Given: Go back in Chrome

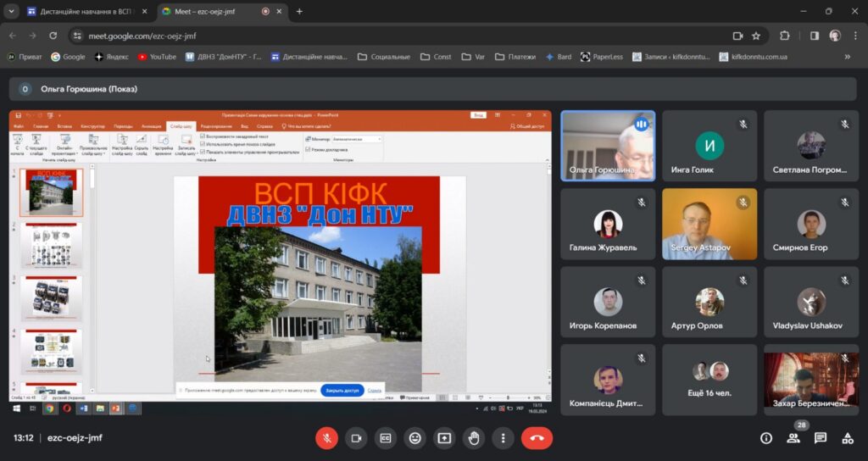Looking at the screenshot, I should click(12, 36).
